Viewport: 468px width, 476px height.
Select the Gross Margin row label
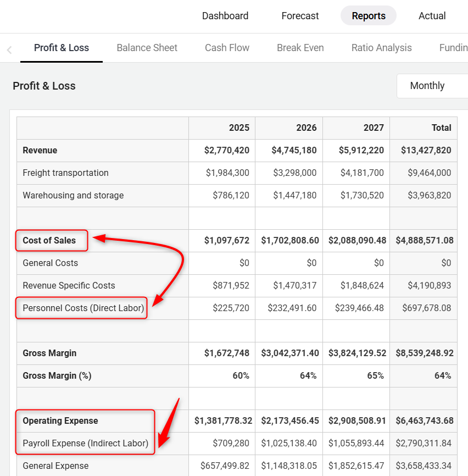point(49,353)
